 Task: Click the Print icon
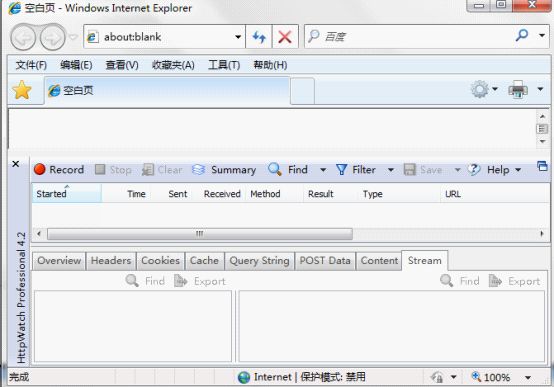[518, 89]
